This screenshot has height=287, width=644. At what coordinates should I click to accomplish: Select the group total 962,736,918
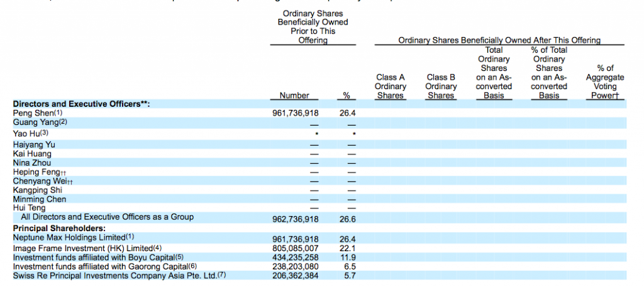click(293, 219)
